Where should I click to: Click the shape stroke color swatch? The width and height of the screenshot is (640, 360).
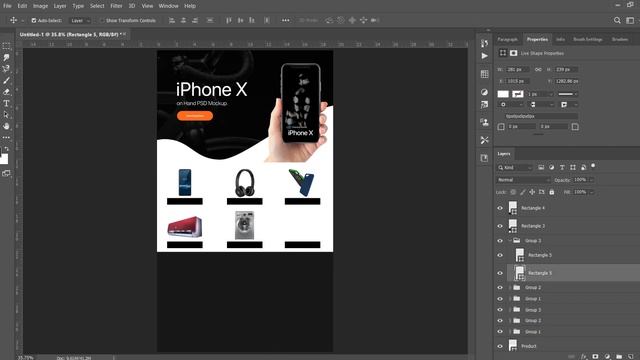(518, 94)
